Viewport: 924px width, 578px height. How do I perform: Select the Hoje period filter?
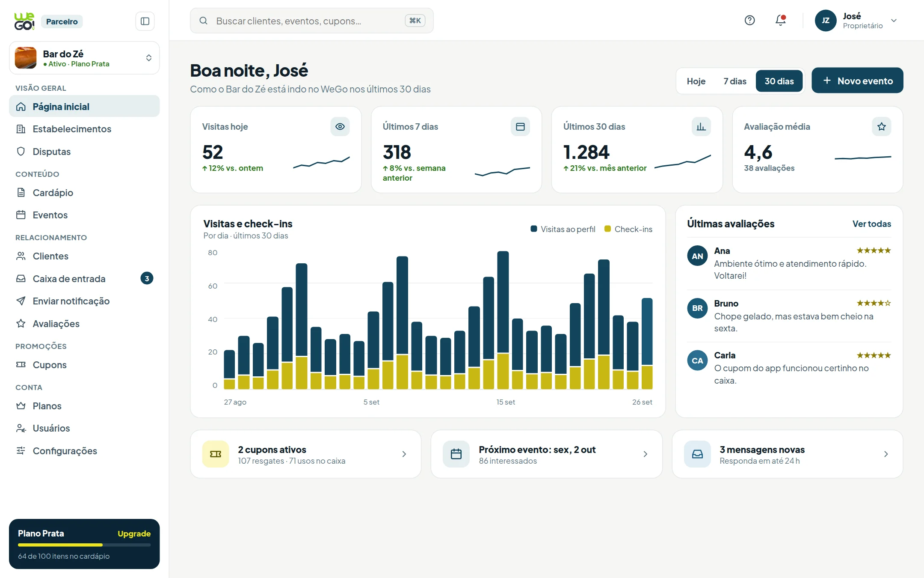click(x=696, y=81)
